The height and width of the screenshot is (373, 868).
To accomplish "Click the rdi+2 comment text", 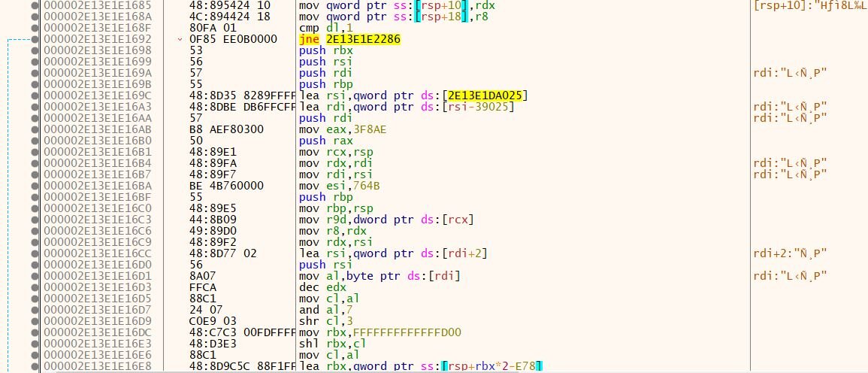I will [789, 253].
